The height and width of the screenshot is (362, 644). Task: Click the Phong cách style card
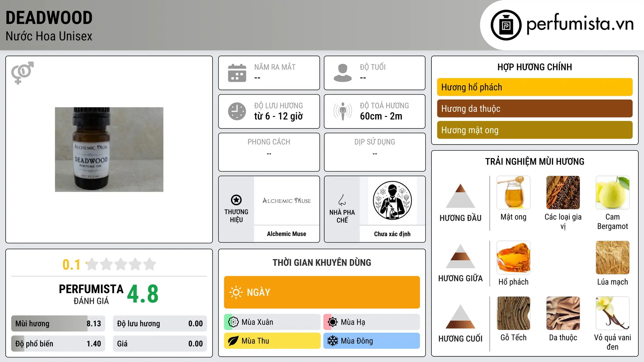point(269,152)
